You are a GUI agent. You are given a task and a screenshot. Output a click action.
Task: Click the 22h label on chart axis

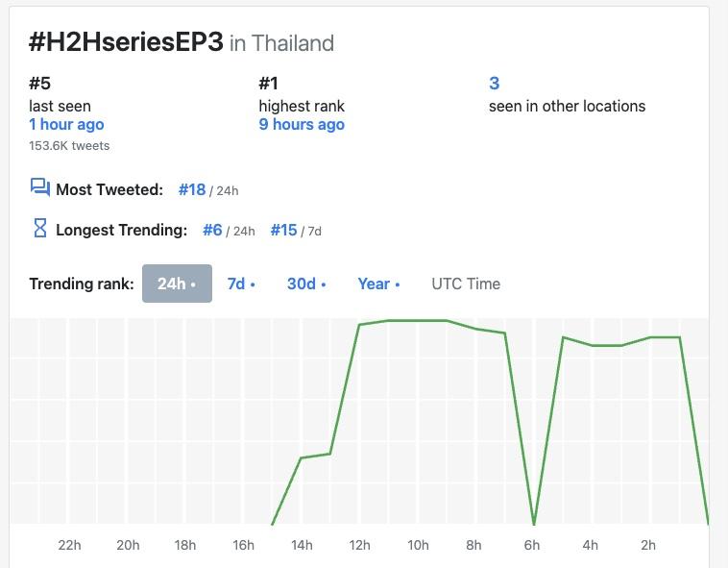click(x=69, y=545)
